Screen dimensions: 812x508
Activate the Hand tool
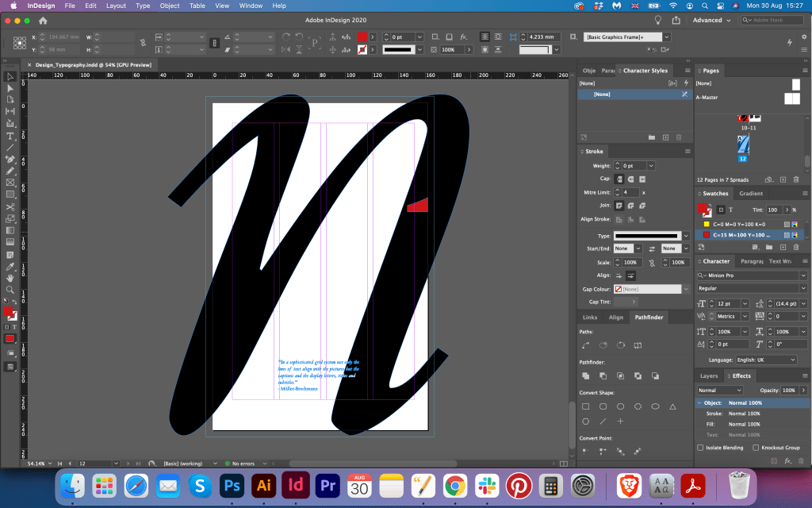point(10,278)
